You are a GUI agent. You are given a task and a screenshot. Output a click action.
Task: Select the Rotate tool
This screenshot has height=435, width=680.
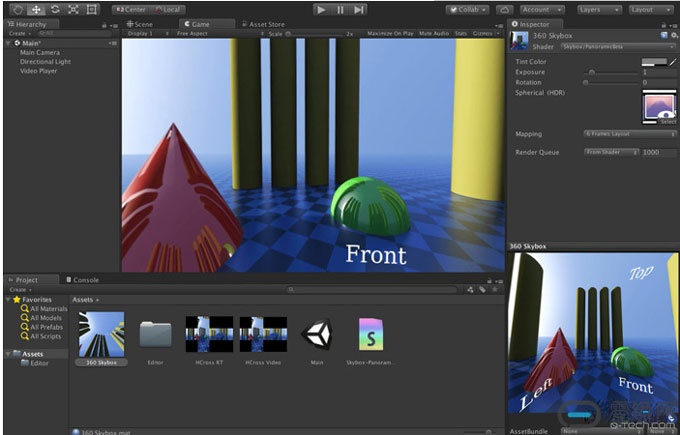[54, 9]
